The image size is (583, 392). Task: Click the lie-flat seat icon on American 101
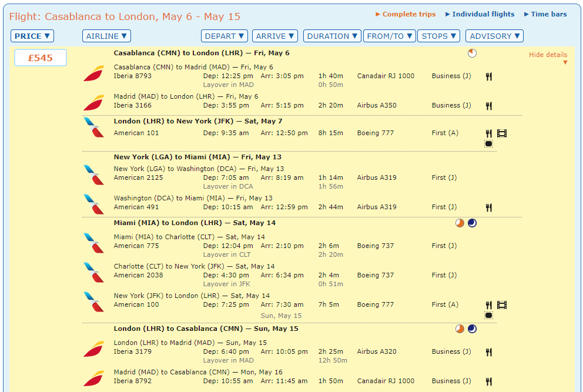point(488,143)
